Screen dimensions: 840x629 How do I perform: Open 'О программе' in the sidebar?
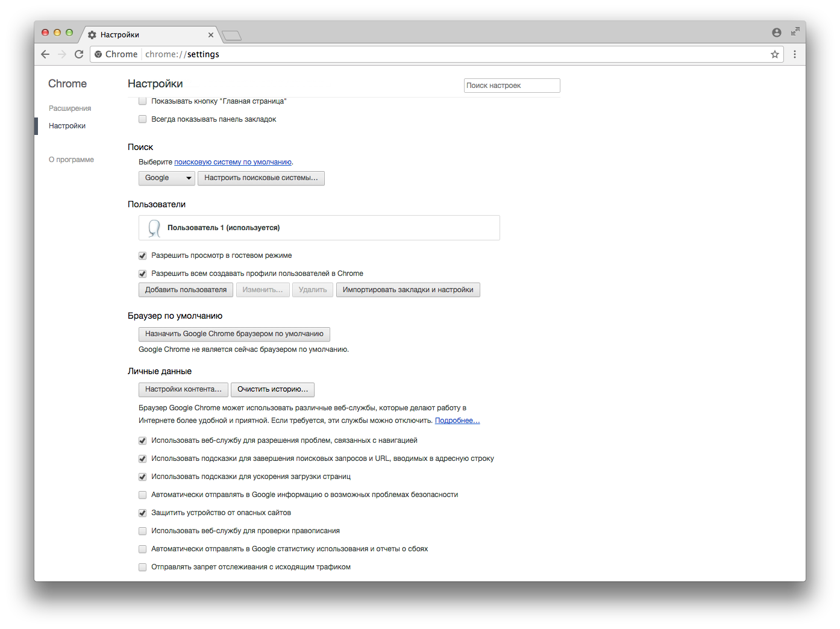point(71,160)
